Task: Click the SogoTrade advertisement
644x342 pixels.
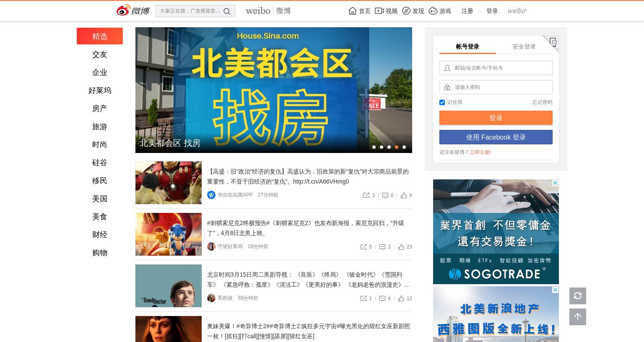Action: (x=496, y=232)
